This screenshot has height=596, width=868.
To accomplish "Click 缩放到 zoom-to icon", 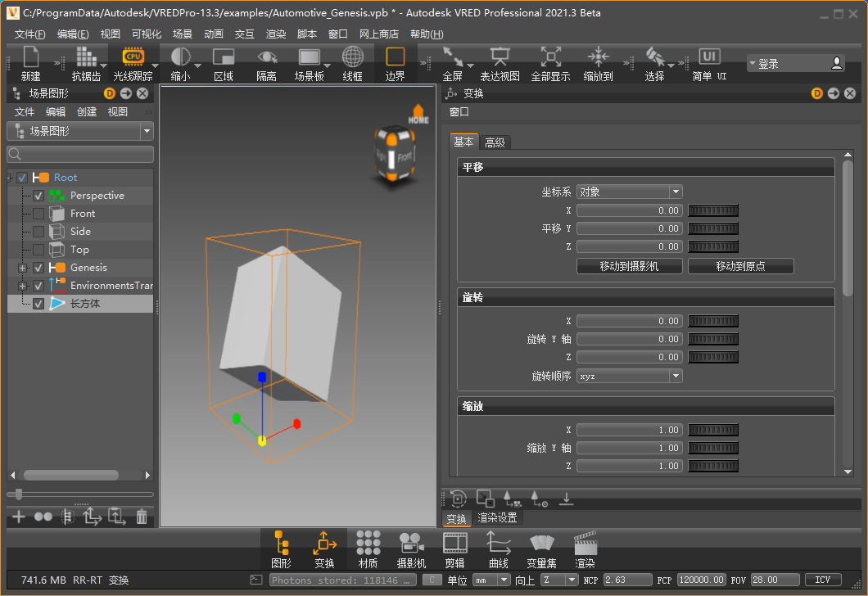I will point(599,64).
